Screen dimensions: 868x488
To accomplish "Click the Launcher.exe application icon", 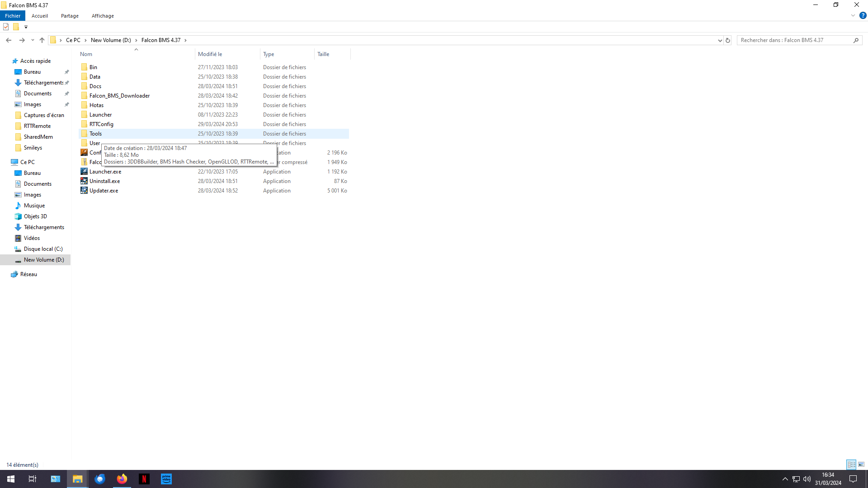I will coord(84,172).
